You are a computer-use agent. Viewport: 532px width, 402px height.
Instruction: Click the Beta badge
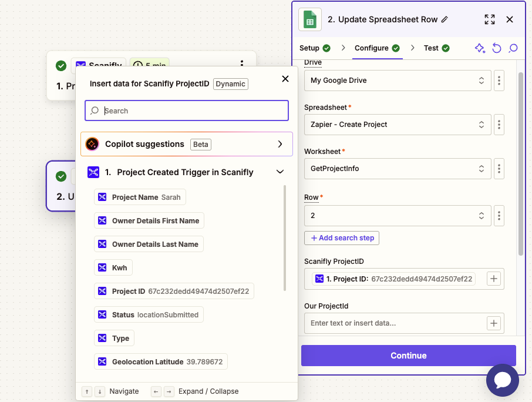click(200, 145)
